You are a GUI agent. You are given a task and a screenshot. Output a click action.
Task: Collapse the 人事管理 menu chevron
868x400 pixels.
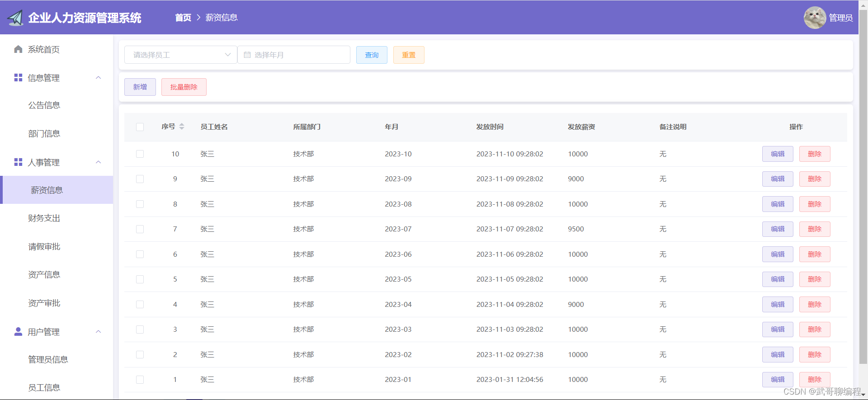(x=98, y=162)
